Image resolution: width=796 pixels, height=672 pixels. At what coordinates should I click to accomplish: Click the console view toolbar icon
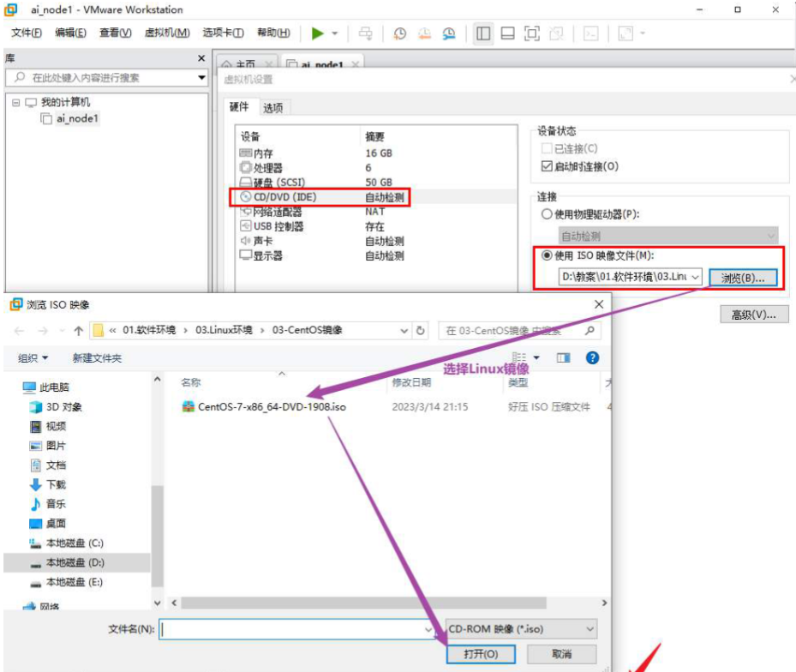click(x=591, y=33)
